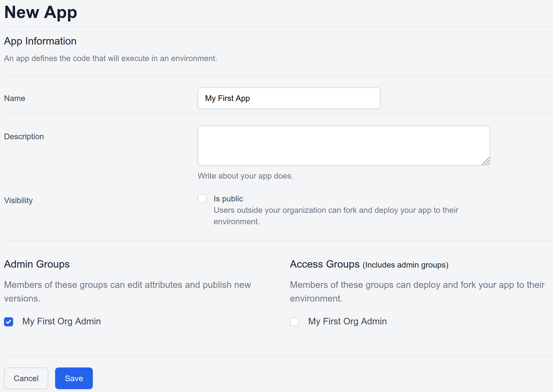Image resolution: width=553 pixels, height=392 pixels.
Task: Check My First Org Admin under Access Groups
Action: [x=294, y=322]
